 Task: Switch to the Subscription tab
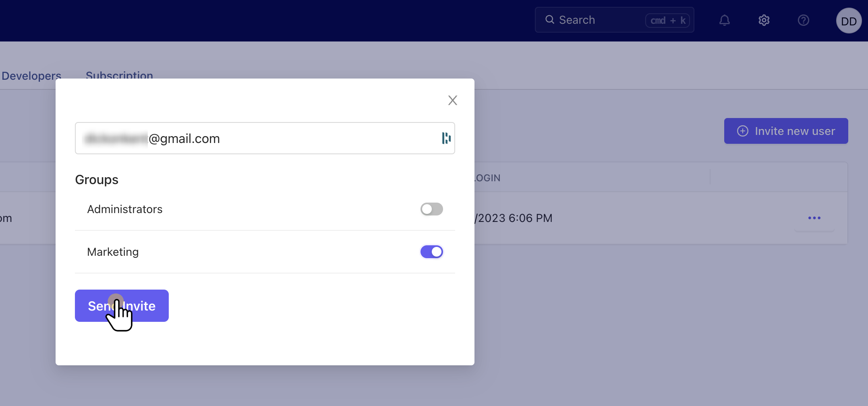tap(119, 75)
